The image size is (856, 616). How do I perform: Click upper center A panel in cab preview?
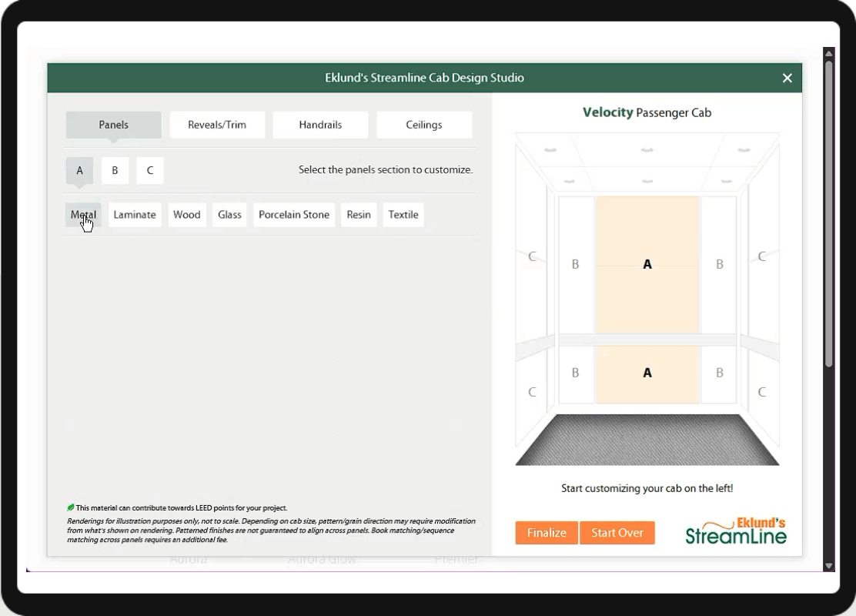click(x=647, y=264)
